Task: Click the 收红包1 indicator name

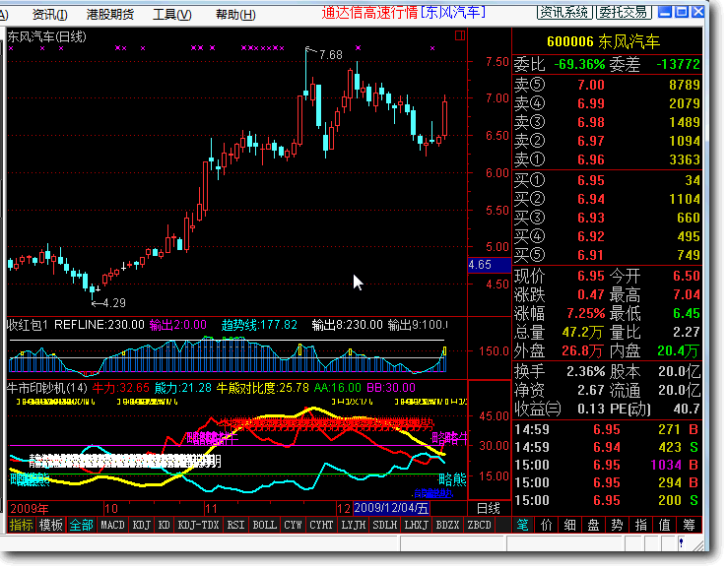Action: [x=27, y=325]
